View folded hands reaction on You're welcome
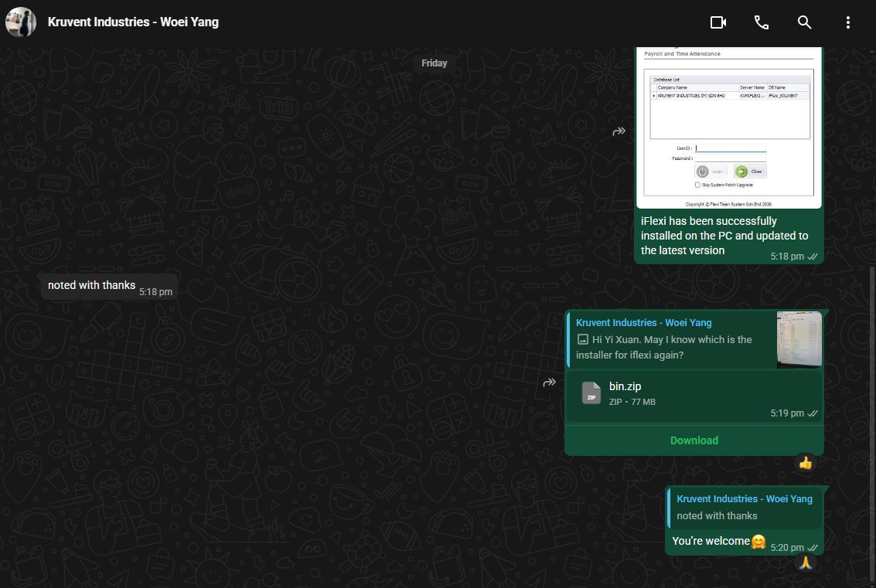 pos(805,563)
